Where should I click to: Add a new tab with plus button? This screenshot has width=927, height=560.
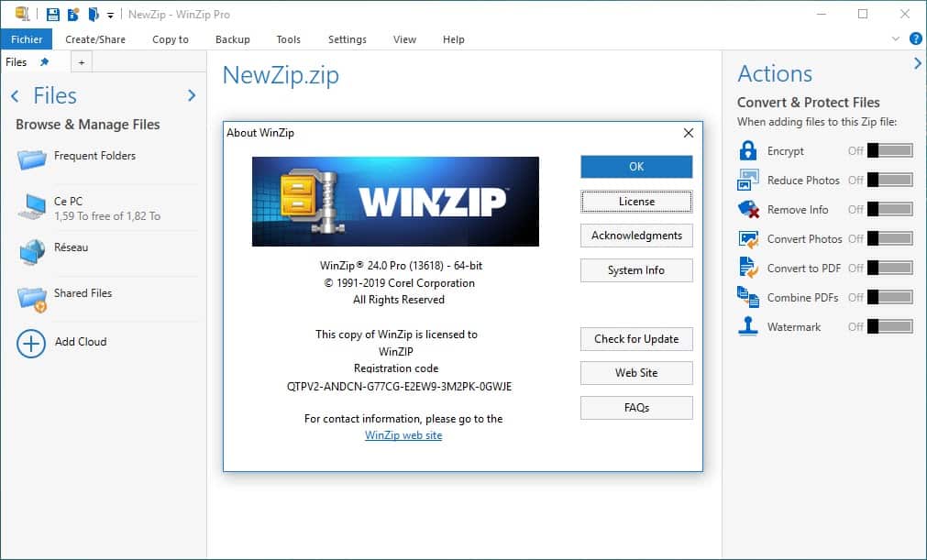(81, 62)
